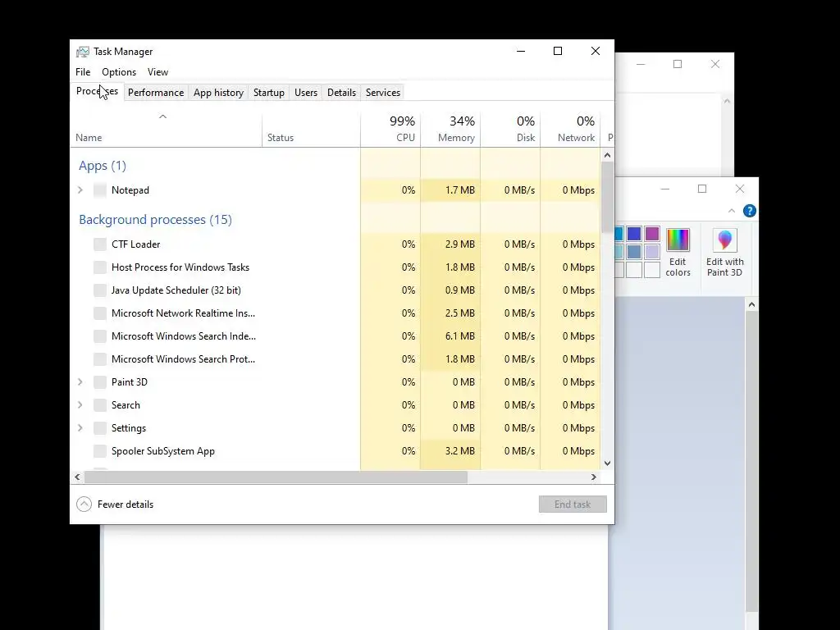This screenshot has height=630, width=840.
Task: Click the horizontal scrollbar right arrow
Action: click(594, 477)
